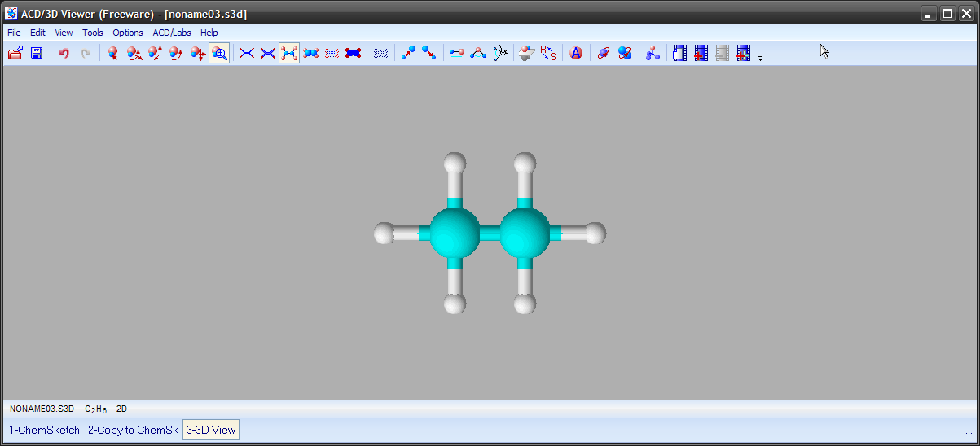The image size is (980, 446).
Task: Redo the last undone action
Action: (x=85, y=54)
